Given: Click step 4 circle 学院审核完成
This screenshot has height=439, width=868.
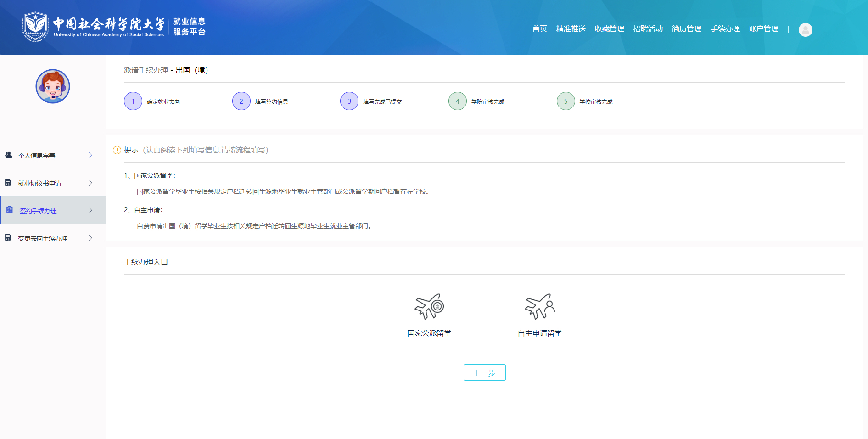Looking at the screenshot, I should pyautogui.click(x=457, y=101).
